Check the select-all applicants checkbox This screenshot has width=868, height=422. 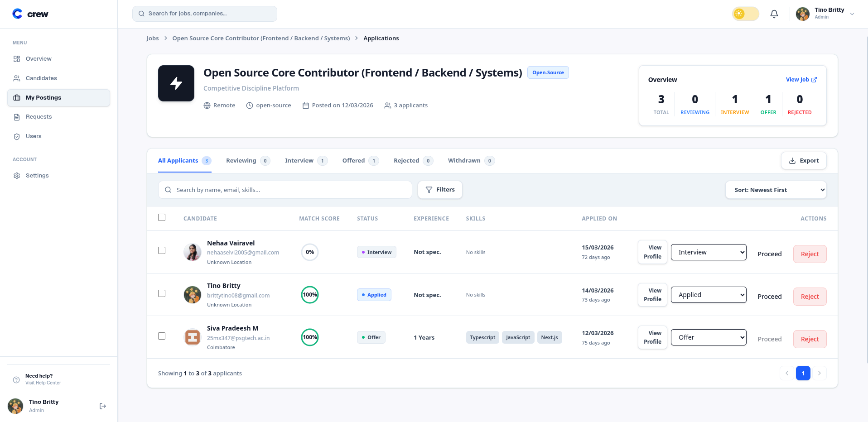click(162, 217)
